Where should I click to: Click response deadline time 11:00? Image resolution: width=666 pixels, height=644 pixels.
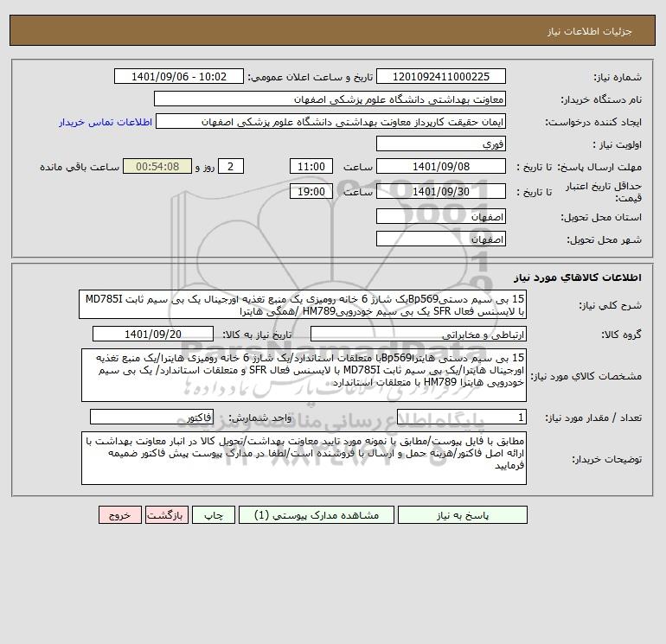pos(311,167)
